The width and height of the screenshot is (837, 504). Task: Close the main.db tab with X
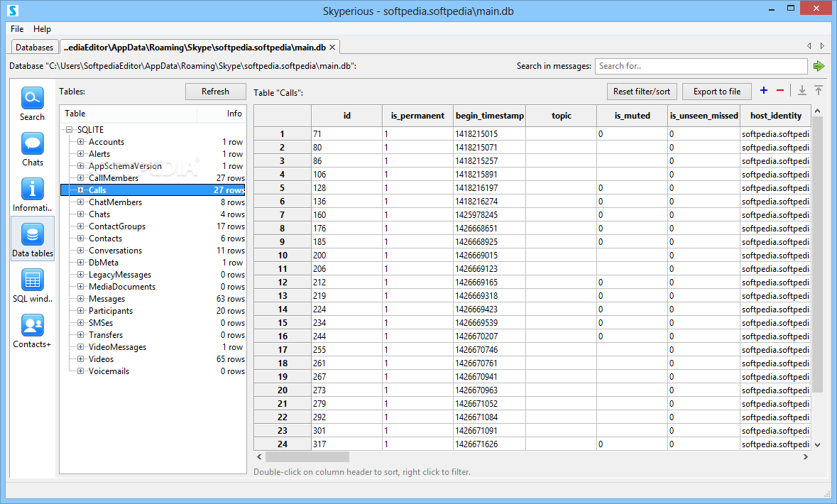click(x=332, y=48)
